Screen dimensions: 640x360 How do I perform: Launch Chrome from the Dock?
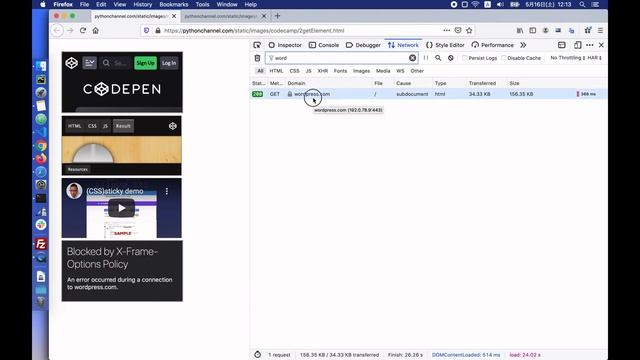[41, 145]
